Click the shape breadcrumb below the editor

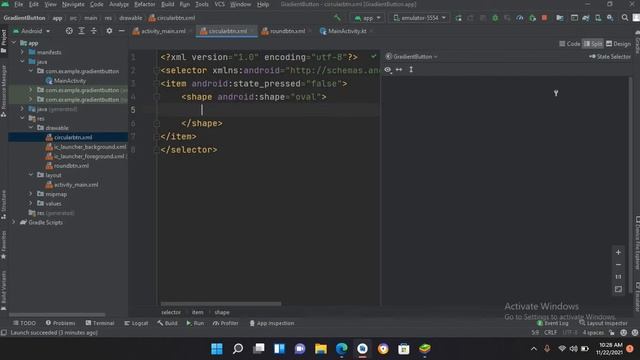coord(222,312)
